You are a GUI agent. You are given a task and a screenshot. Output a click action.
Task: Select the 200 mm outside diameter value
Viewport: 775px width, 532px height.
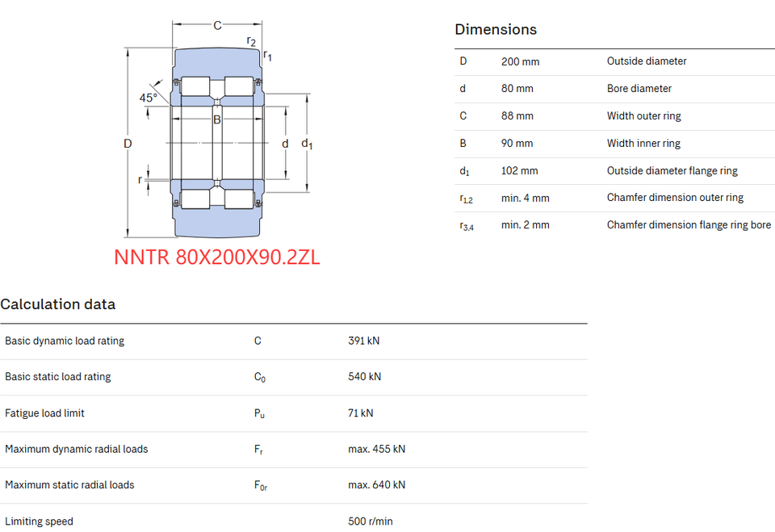pyautogui.click(x=520, y=62)
